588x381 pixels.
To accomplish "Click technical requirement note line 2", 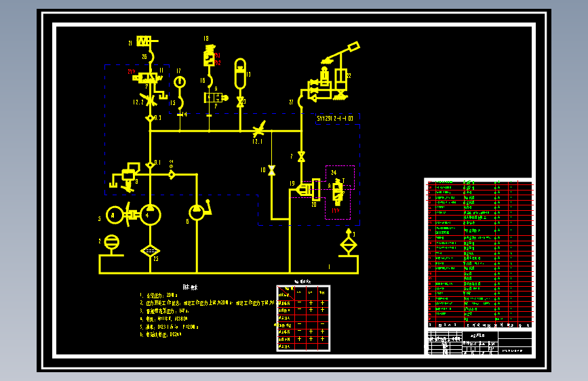I will coord(207,303).
